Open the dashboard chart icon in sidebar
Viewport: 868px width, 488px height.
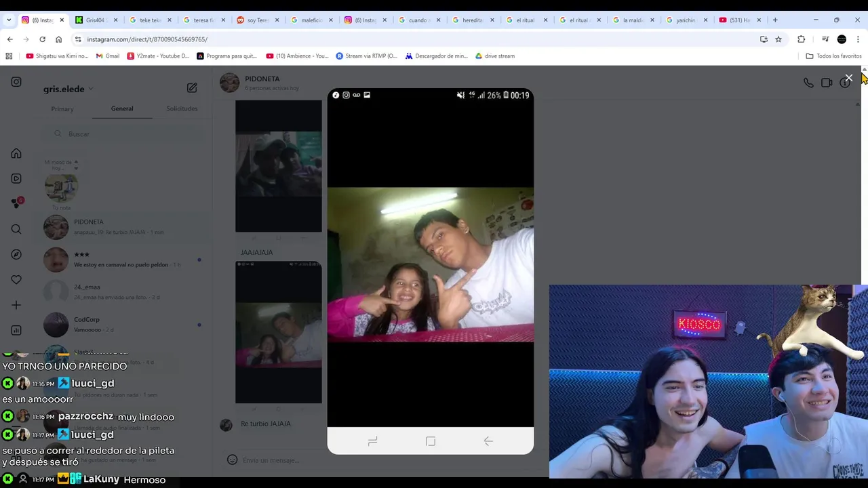[16, 330]
